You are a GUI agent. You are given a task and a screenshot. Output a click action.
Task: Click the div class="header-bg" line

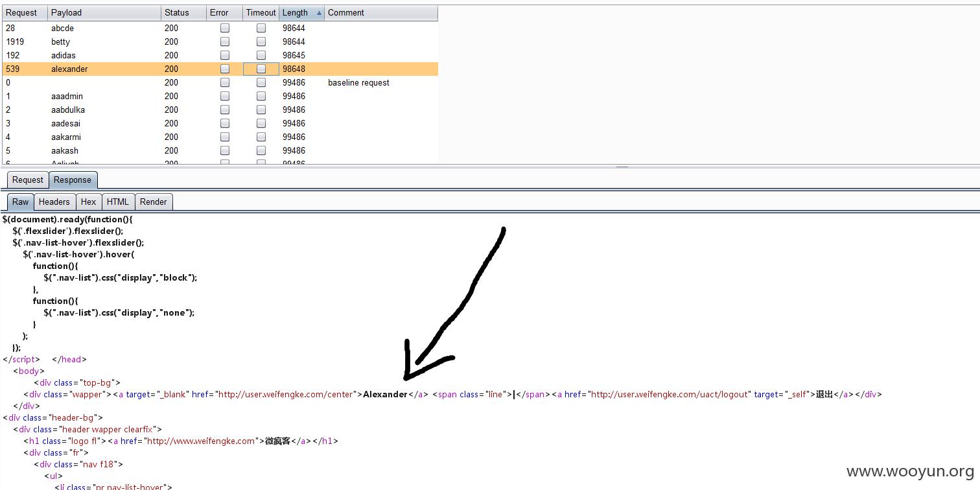tap(53, 417)
